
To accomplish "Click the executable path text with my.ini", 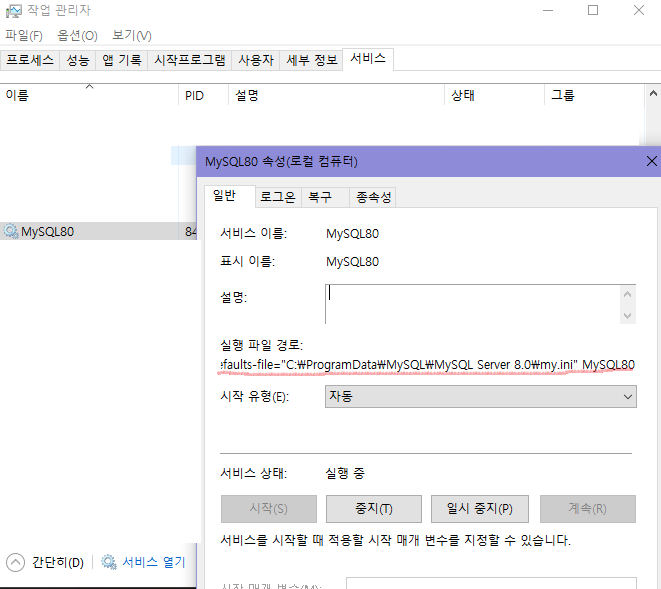I will pyautogui.click(x=427, y=365).
